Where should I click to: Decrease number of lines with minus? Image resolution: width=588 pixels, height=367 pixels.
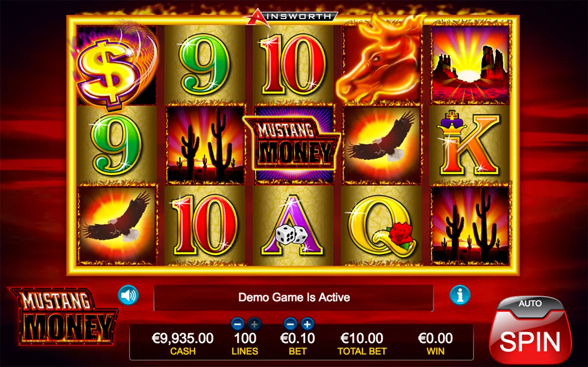point(238,324)
